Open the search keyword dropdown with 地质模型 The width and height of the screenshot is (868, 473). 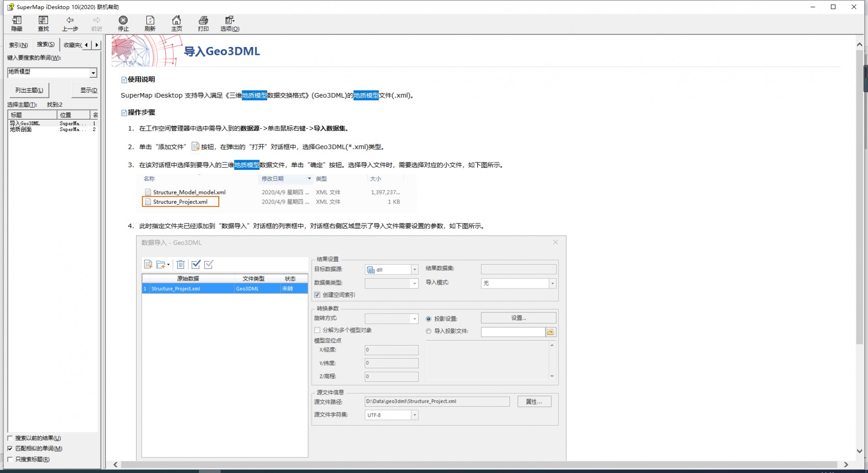pyautogui.click(x=93, y=73)
